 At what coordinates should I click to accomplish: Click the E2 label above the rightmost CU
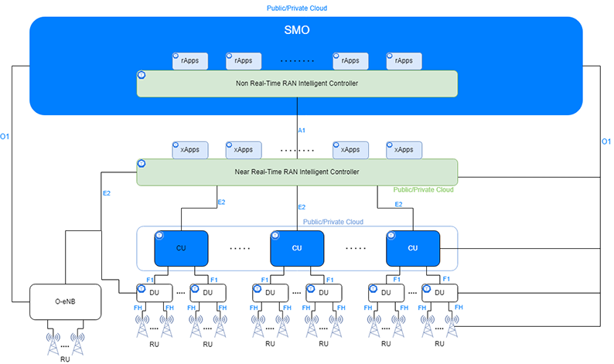398,204
